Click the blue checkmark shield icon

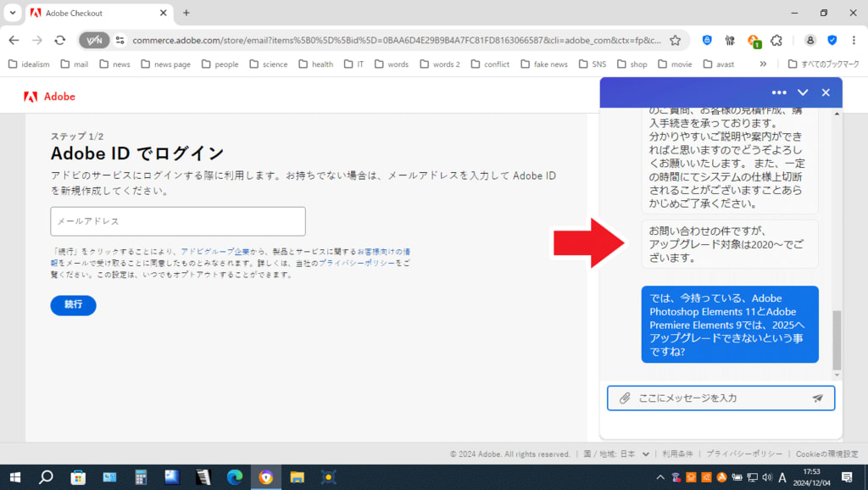coord(832,40)
